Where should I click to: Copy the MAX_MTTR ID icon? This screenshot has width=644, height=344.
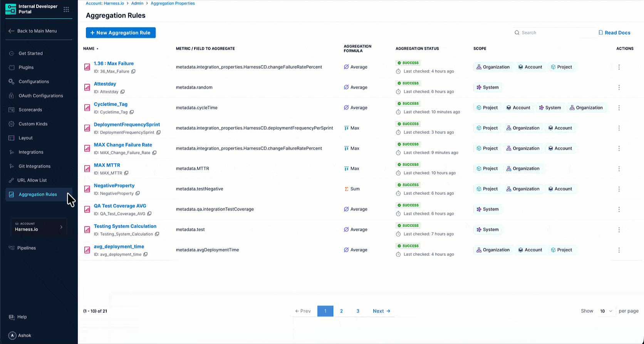tap(126, 173)
